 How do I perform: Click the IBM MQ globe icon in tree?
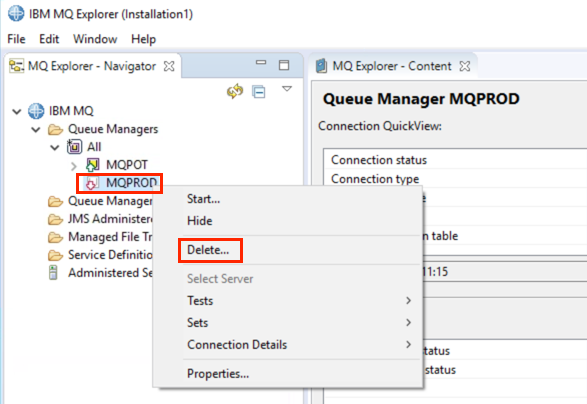click(36, 111)
